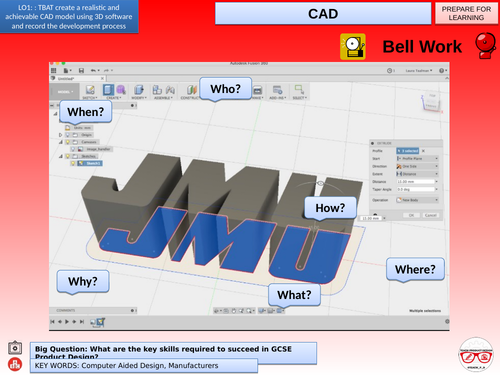Toggle Origin folder visibility lightbulb

68,135
